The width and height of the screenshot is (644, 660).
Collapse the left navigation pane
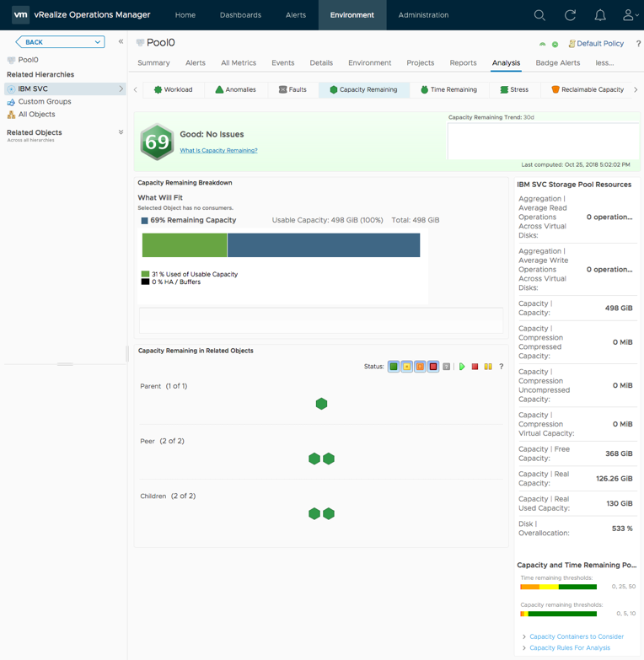(121, 41)
